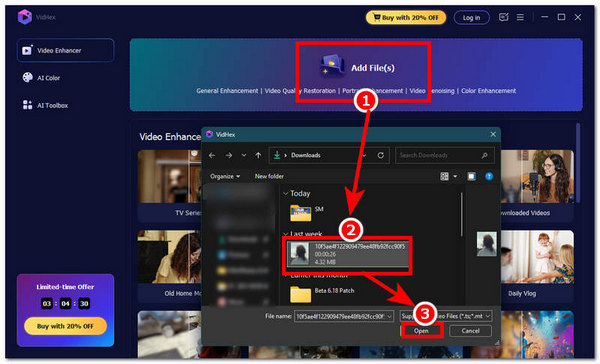Expand recent locations chevron in dialog
The width and height of the screenshot is (600, 364).
pos(244,155)
